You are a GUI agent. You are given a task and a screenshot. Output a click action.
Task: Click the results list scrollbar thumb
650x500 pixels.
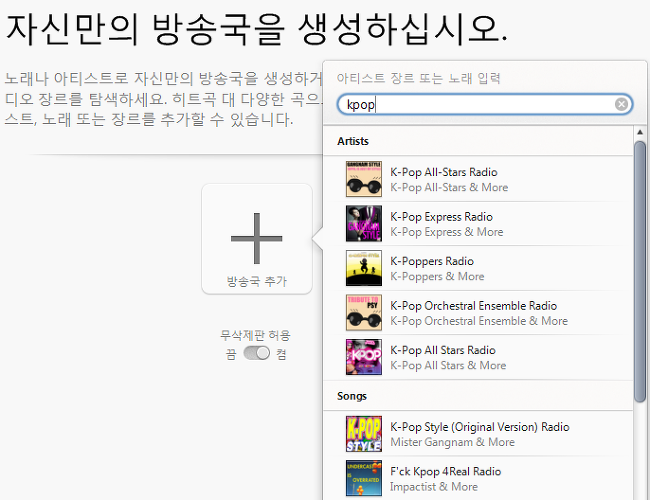640,272
